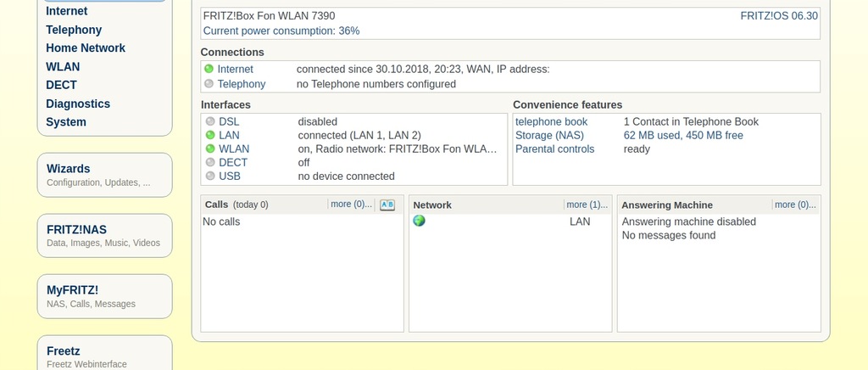Screen dimensions: 868x370
Task: Open the MyFRITZ! panel
Action: click(x=104, y=296)
